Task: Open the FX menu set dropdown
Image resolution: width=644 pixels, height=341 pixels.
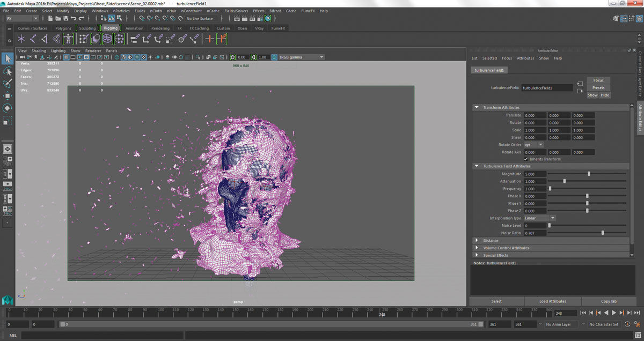Action: [22, 18]
